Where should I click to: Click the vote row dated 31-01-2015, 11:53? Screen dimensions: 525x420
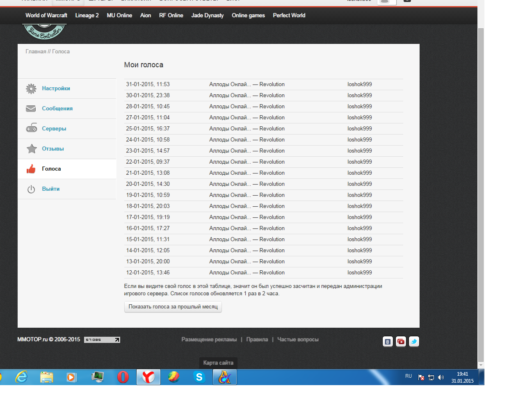pos(263,84)
